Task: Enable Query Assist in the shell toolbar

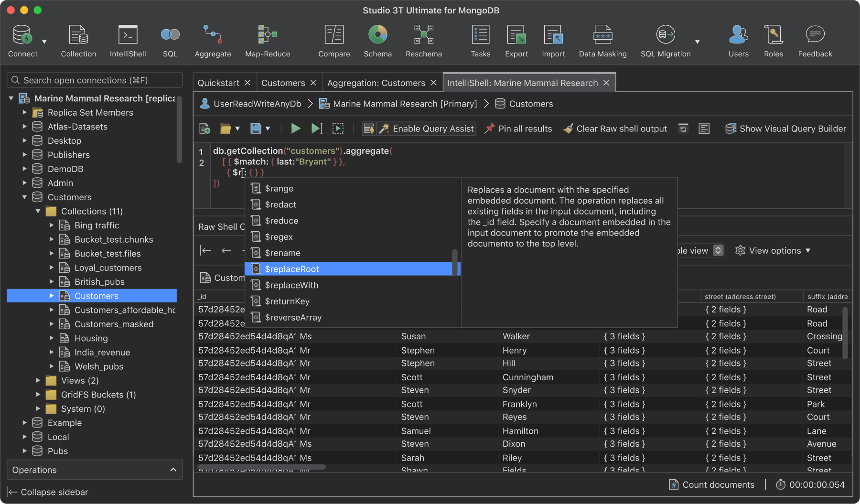Action: click(427, 128)
